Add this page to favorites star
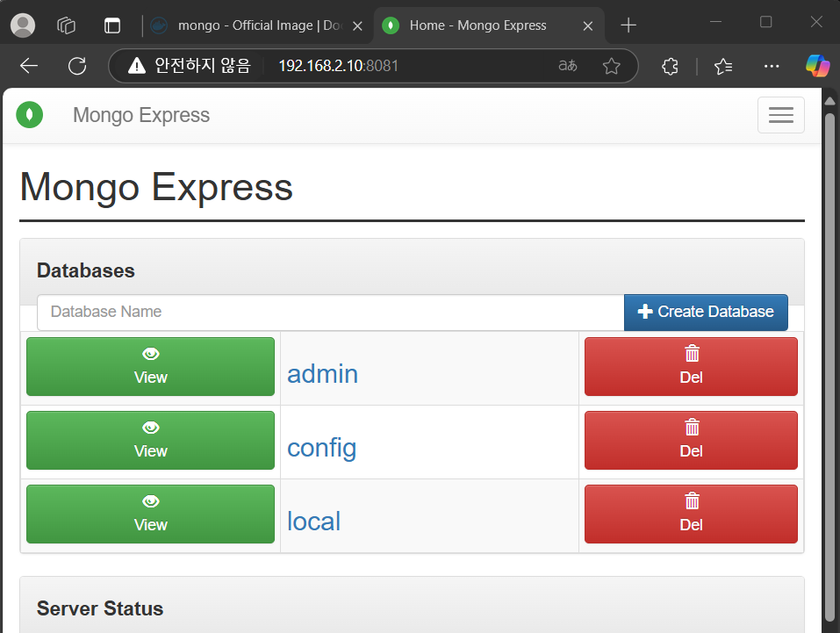This screenshot has width=840, height=633. coord(611,66)
